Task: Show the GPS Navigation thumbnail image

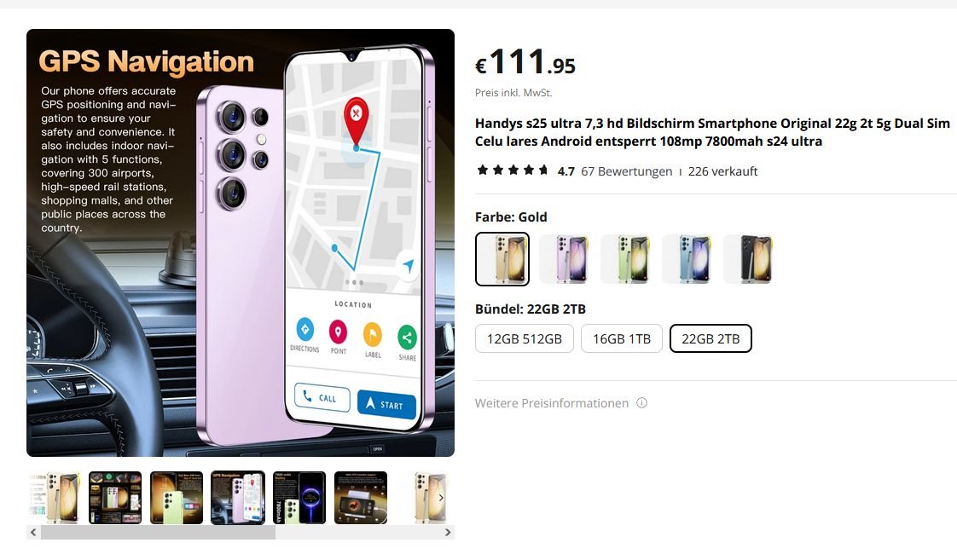Action: [238, 497]
